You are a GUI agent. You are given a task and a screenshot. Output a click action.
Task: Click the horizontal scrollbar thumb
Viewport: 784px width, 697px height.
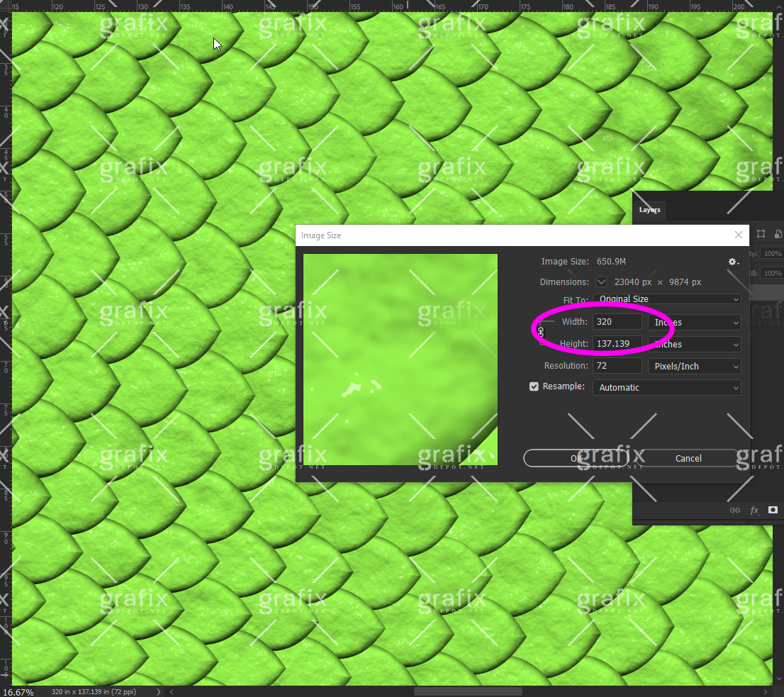(468, 691)
